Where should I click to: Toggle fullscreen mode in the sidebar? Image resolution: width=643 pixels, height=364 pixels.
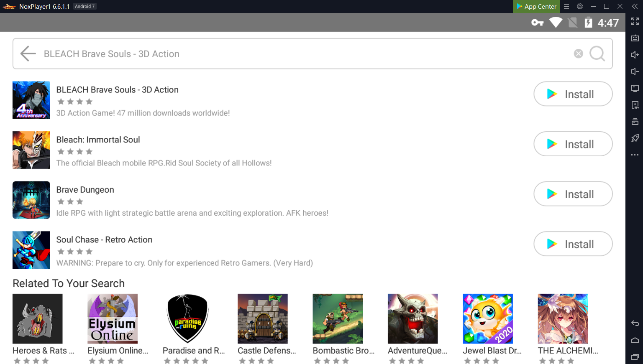tap(635, 21)
